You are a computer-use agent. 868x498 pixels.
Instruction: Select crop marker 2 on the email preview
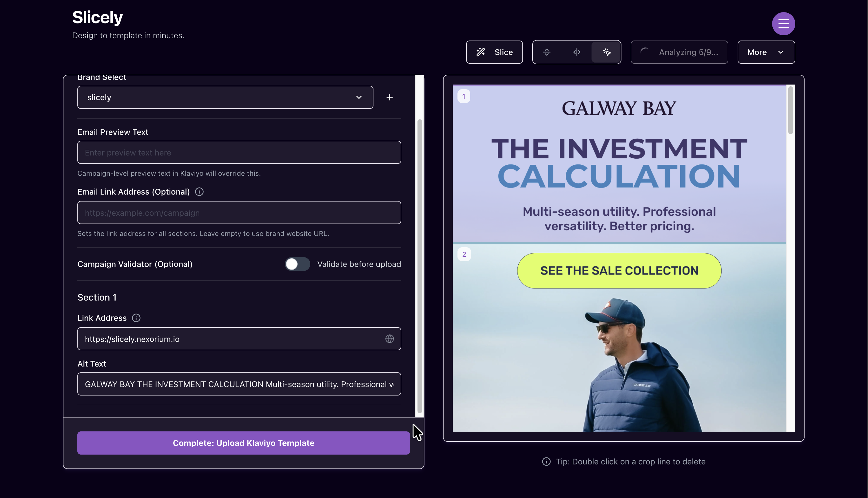[x=464, y=254]
